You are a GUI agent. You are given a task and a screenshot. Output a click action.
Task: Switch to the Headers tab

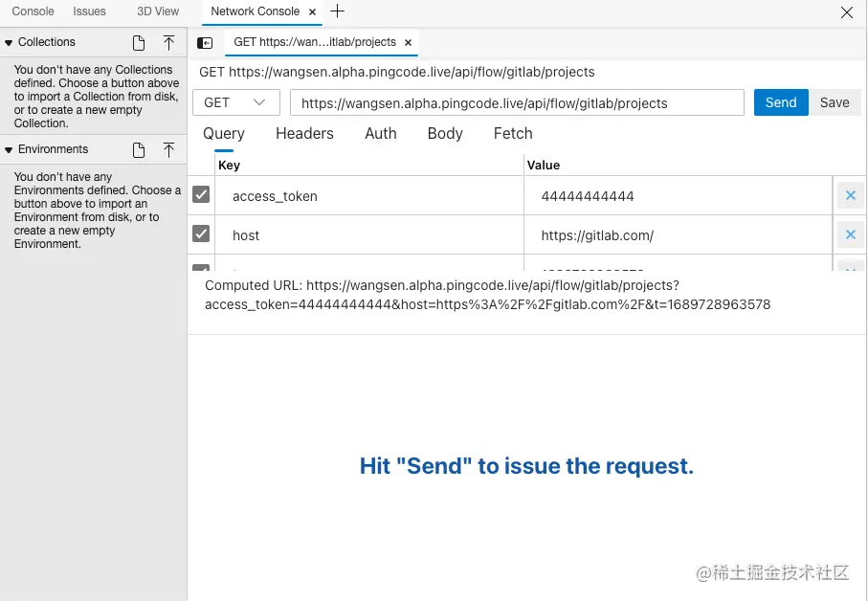[x=304, y=134]
